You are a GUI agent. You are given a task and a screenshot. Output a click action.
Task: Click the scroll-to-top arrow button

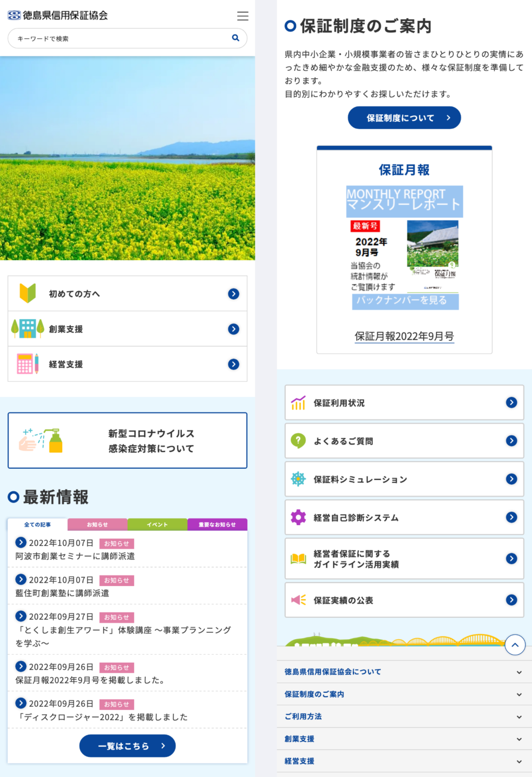(x=514, y=645)
